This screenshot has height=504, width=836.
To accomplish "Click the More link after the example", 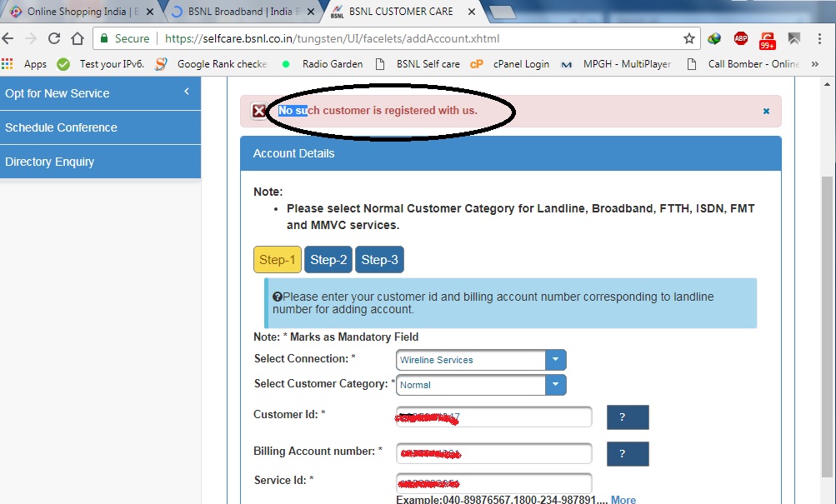I will click(623, 499).
